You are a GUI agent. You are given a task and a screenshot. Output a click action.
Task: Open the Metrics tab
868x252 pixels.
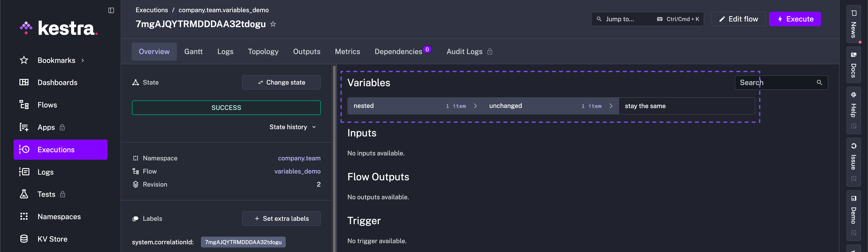347,51
